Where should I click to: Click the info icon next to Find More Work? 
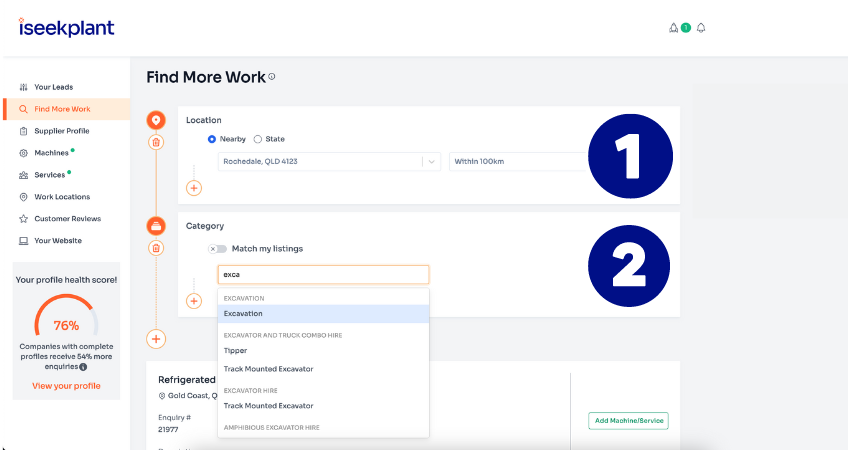pyautogui.click(x=272, y=77)
